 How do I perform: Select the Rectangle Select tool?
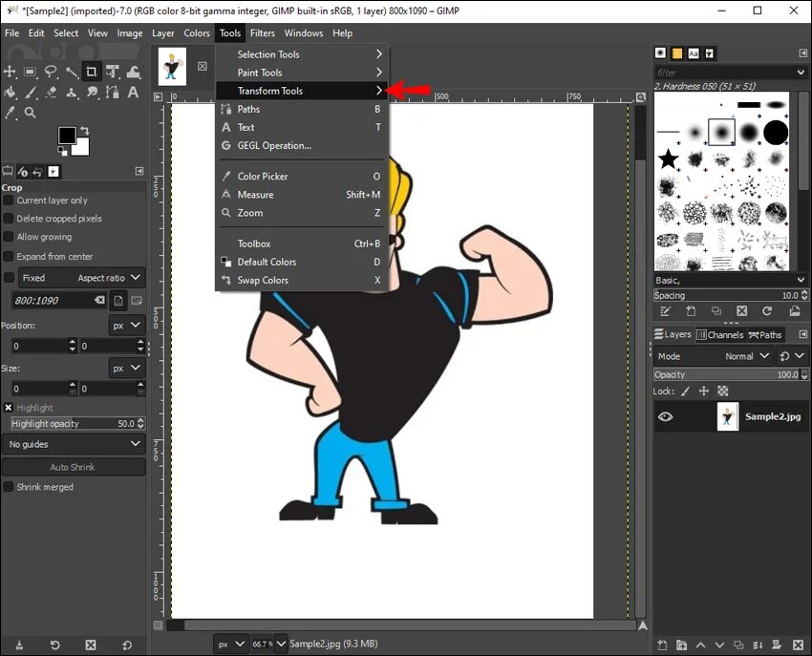[x=30, y=72]
